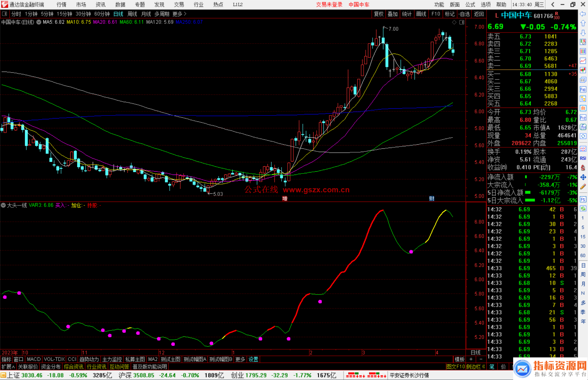Viewport: 588px width, 380px height.
Task: Click the stacked windows icon in sidebar
Action: point(583,80)
